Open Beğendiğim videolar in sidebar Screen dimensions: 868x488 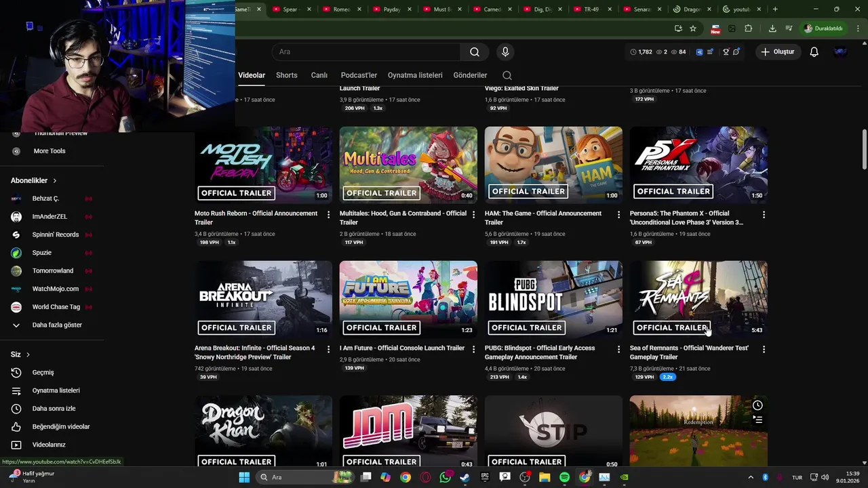tap(61, 426)
